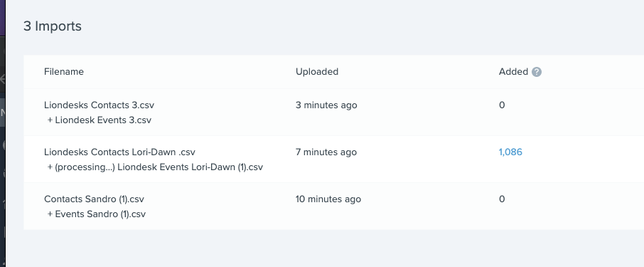Viewport: 644px width, 267px height.
Task: Click the blank page area below the imports table
Action: click(x=324, y=248)
